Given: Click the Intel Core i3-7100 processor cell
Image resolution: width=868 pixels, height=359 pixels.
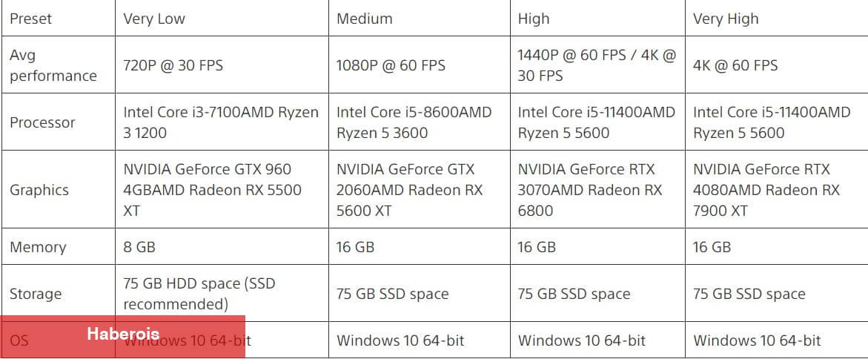Looking at the screenshot, I should point(222,122).
